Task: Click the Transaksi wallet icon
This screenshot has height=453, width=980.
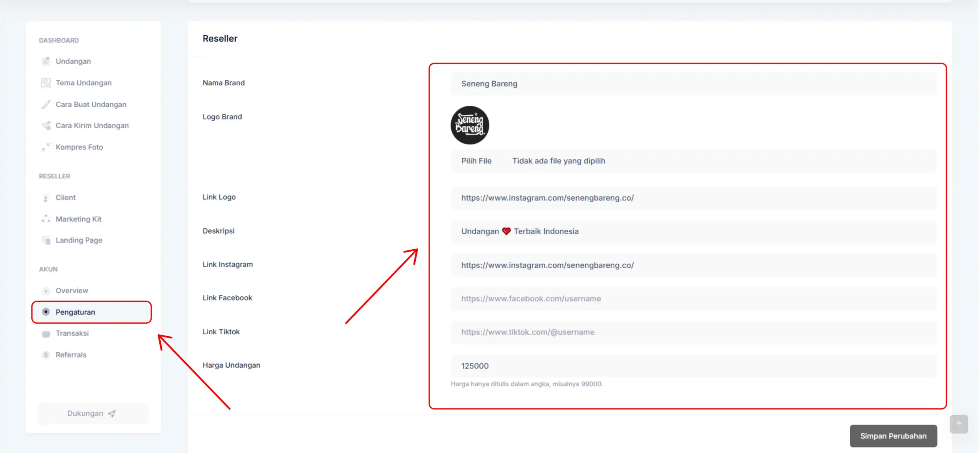Action: 46,334
